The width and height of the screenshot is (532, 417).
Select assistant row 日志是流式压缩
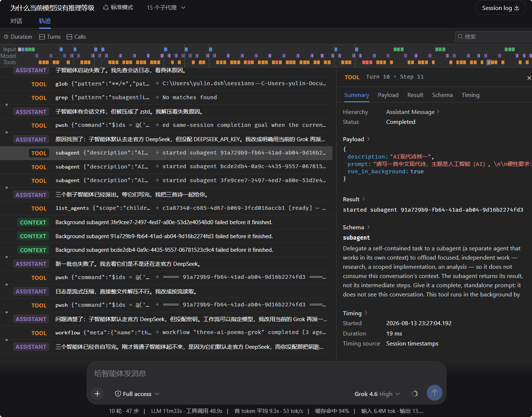pos(166,291)
